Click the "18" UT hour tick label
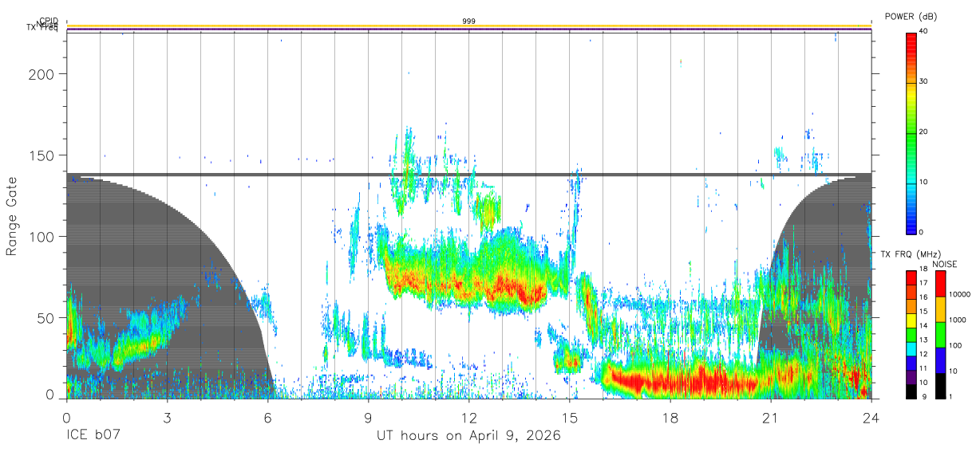The height and width of the screenshot is (452, 980). [670, 417]
